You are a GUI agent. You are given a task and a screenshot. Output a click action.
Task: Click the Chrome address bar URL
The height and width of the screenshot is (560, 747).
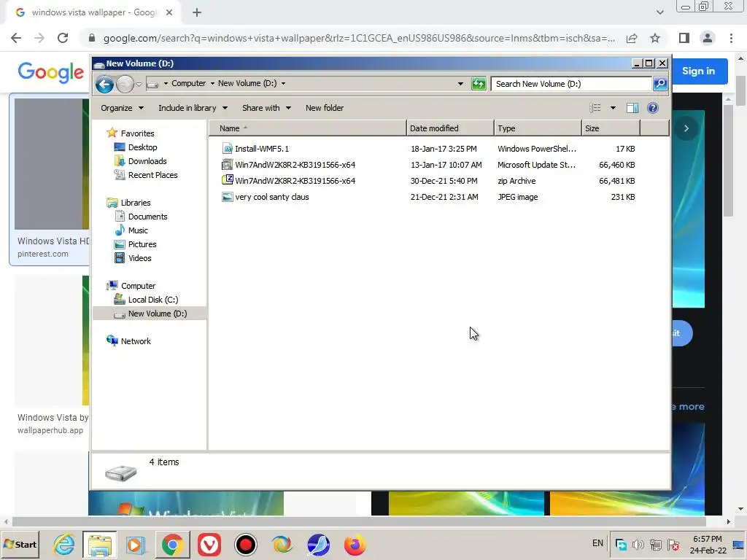pos(359,38)
